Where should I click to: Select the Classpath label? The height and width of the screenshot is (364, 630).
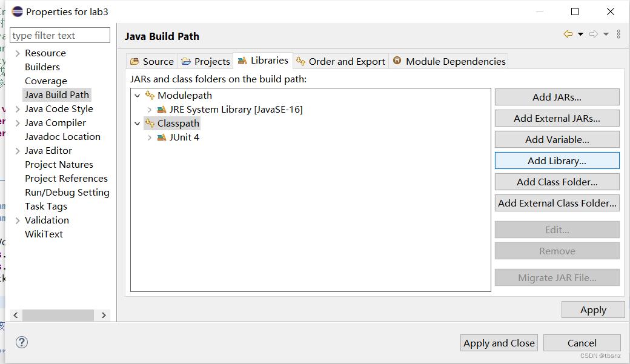coord(178,124)
